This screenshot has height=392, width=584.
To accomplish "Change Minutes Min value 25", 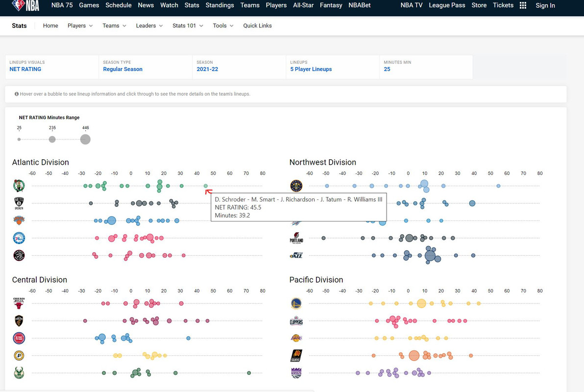I will [426, 67].
